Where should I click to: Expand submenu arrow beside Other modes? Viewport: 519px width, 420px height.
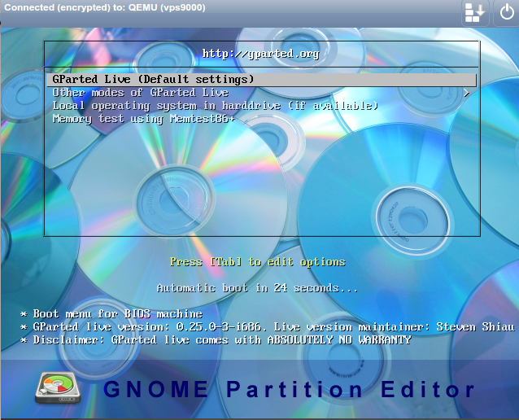[x=467, y=93]
